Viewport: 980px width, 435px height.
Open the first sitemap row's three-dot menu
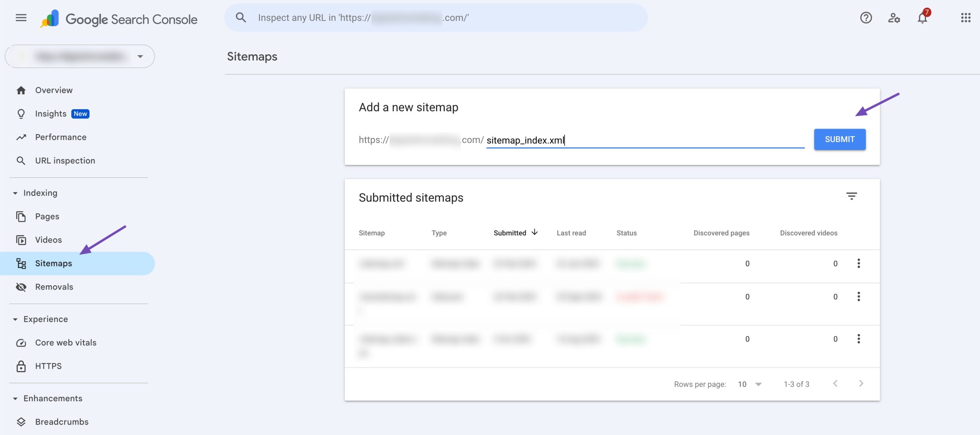pos(859,263)
